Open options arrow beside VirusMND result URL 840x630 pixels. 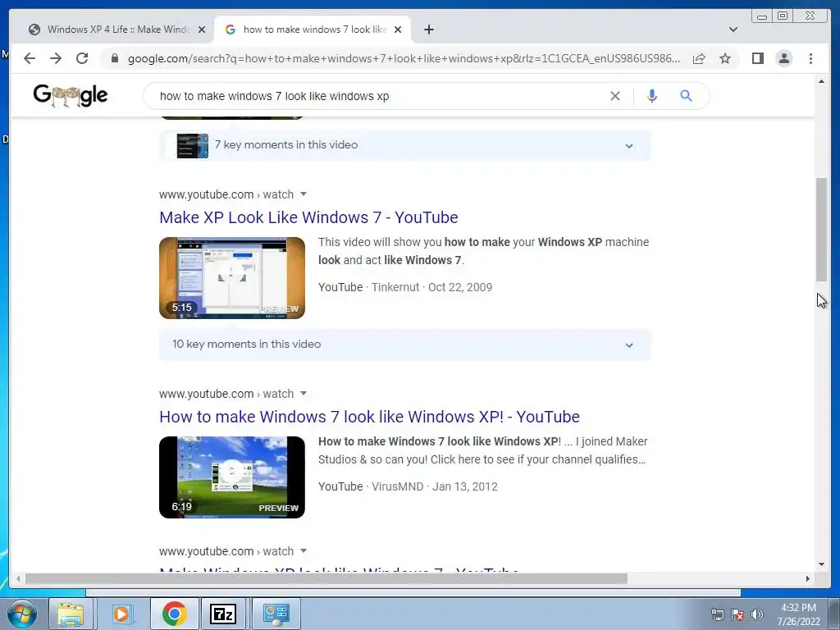tap(304, 393)
